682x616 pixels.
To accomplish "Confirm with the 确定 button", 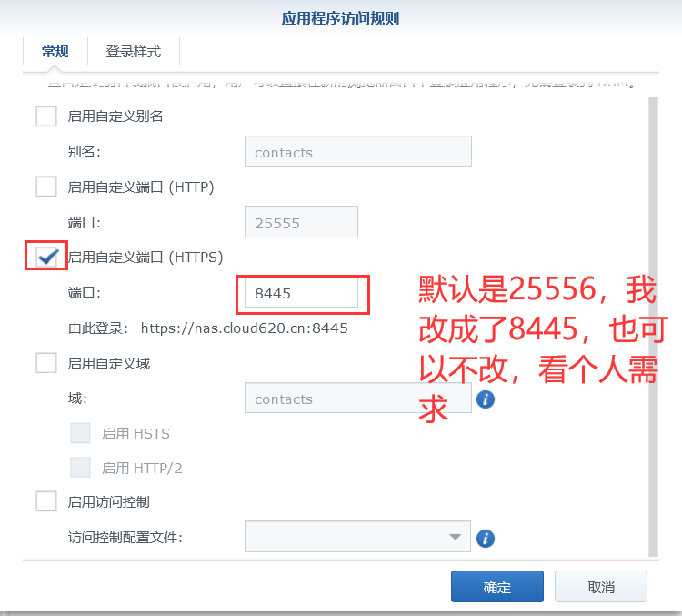I will tap(497, 587).
